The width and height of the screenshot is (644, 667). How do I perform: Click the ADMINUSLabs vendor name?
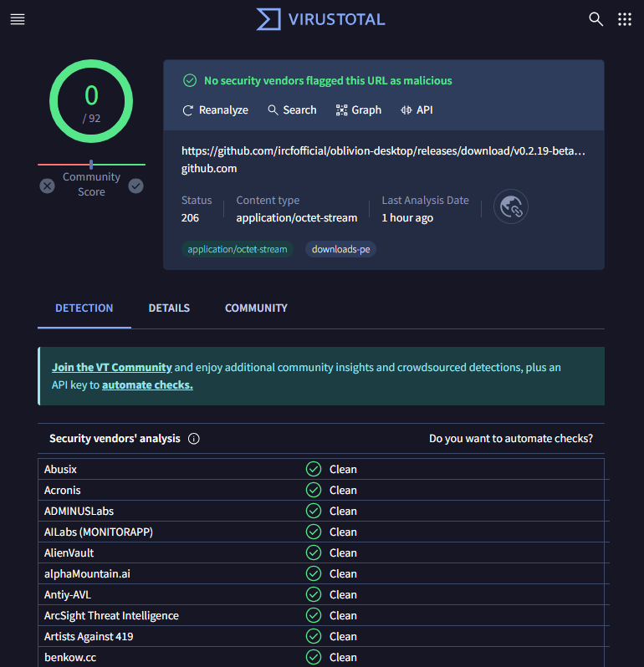point(79,511)
